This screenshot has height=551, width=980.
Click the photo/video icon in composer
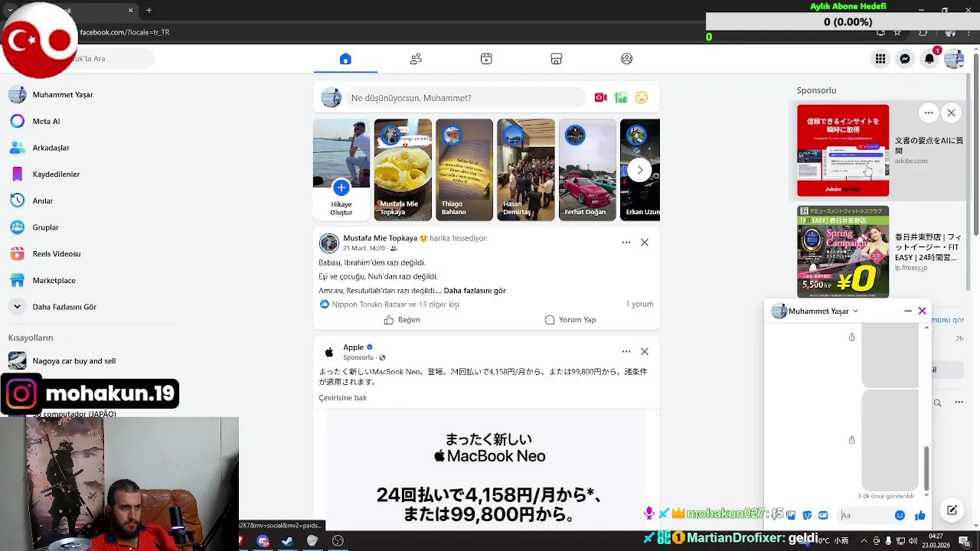pyautogui.click(x=621, y=98)
